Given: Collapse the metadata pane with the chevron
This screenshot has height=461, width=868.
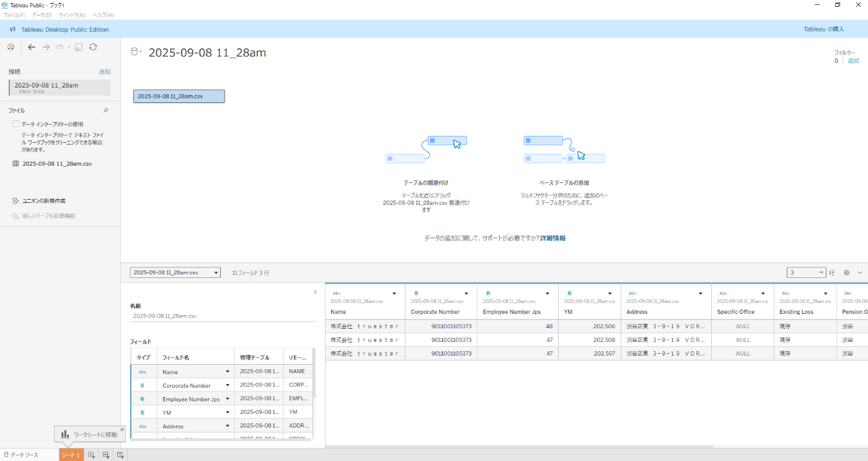Looking at the screenshot, I should point(315,292).
